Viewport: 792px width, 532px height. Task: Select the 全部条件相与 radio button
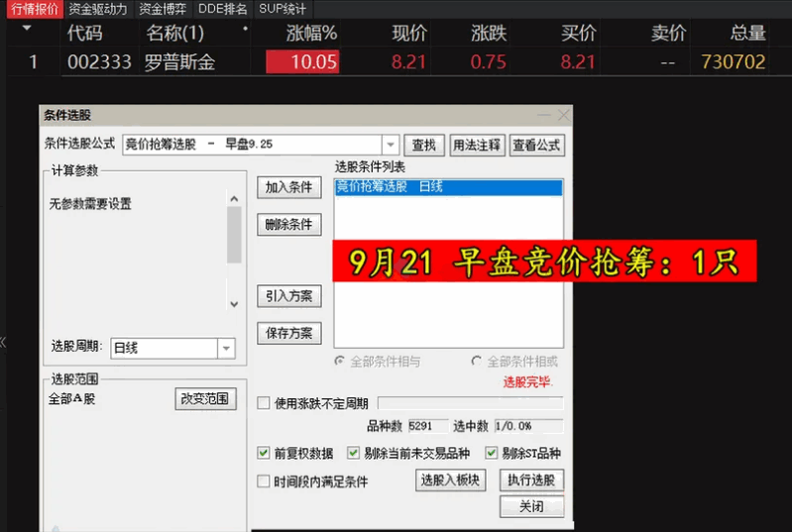click(339, 362)
